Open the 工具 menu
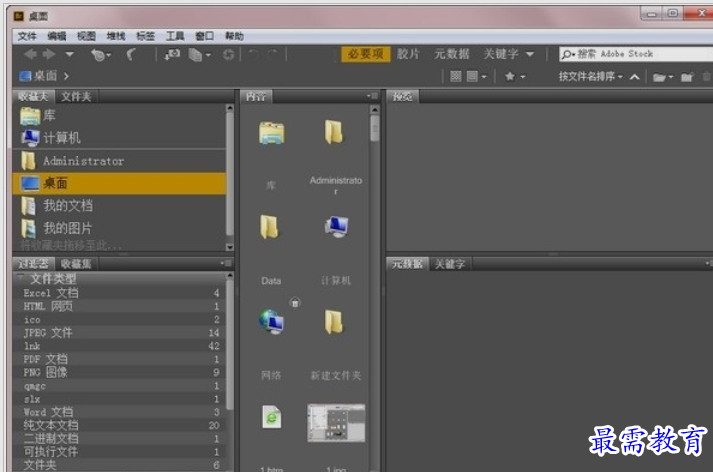The height and width of the screenshot is (472, 713). coord(175,36)
